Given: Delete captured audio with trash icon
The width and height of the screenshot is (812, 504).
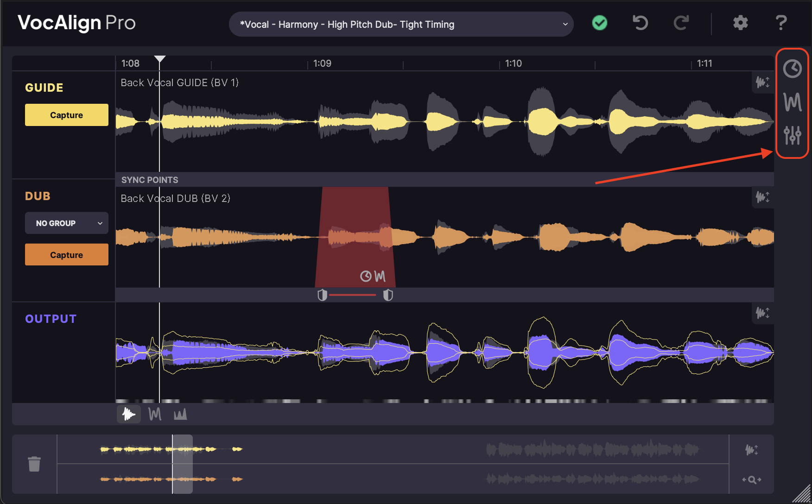Looking at the screenshot, I should [x=34, y=464].
